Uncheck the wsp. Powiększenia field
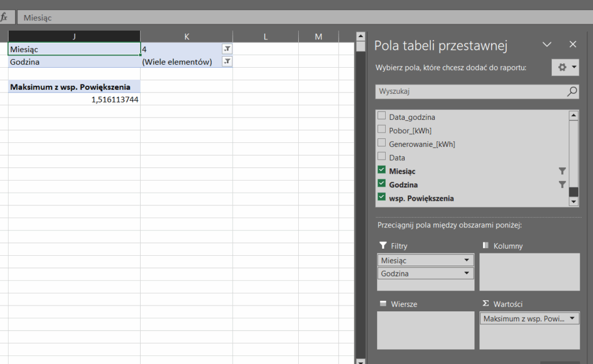593x364 pixels. coord(382,198)
